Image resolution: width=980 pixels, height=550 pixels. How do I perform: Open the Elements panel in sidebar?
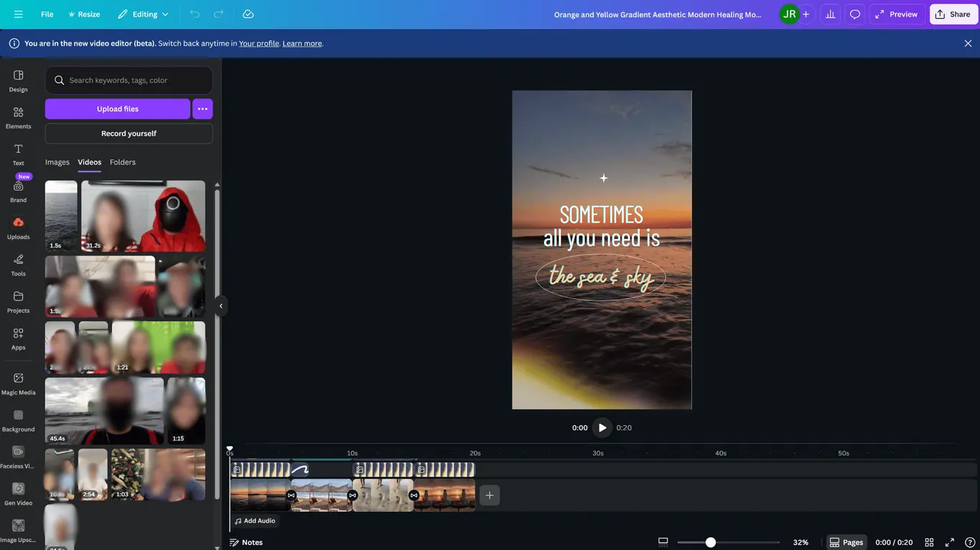click(18, 116)
